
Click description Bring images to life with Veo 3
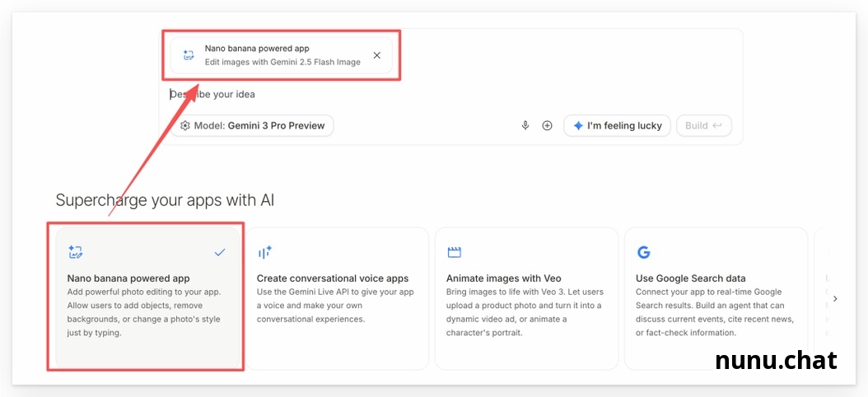click(x=525, y=312)
